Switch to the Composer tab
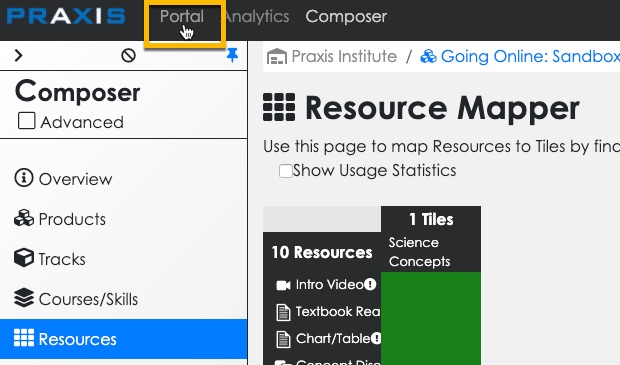Viewport: 620px width, 365px height. pos(346,17)
